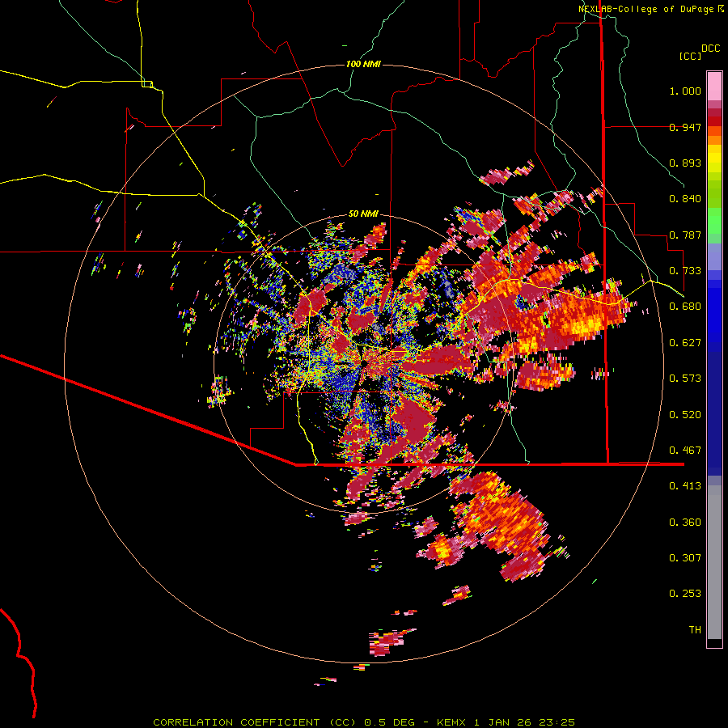Click the 0.520 scale value

(x=685, y=415)
